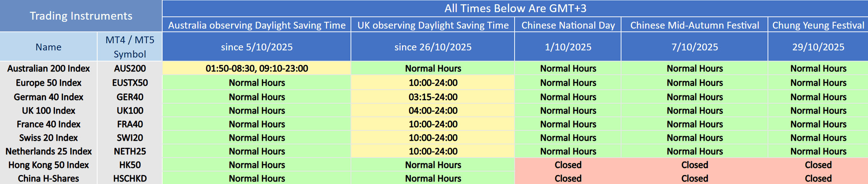Click the Name column header cell
The height and width of the screenshot is (184, 868).
tap(48, 47)
